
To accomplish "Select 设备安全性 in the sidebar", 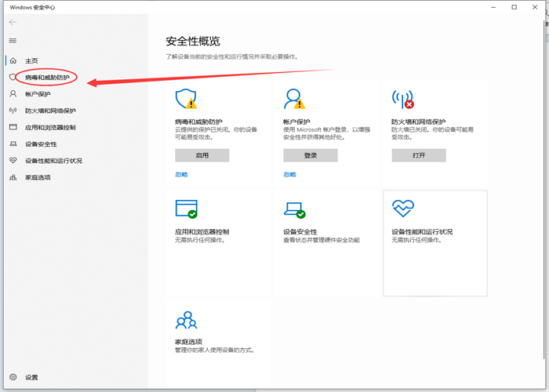I will point(41,144).
